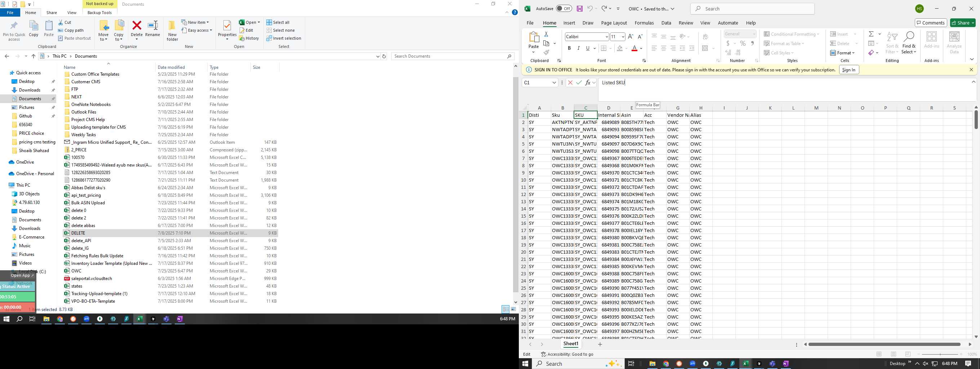Toggle AutoSave switch in Excel
Image resolution: width=980 pixels, height=369 pixels.
(564, 9)
